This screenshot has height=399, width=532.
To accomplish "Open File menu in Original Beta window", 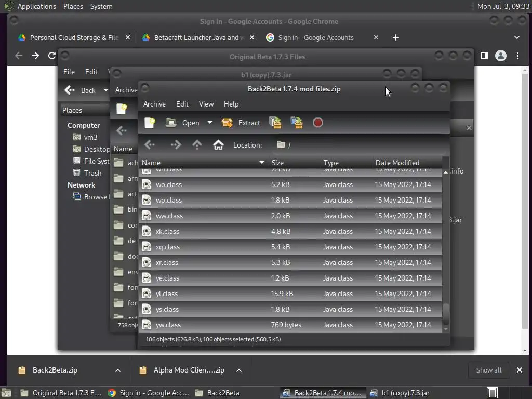I will pyautogui.click(x=69, y=72).
